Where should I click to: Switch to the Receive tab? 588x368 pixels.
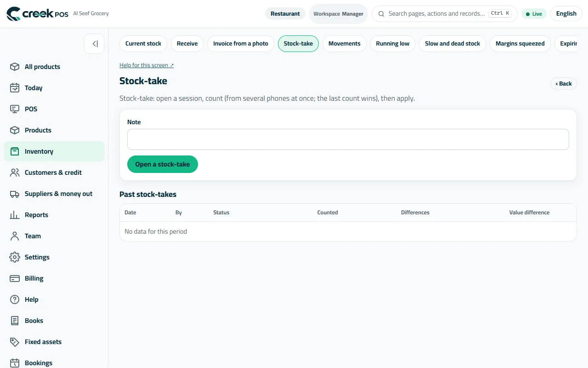[187, 44]
